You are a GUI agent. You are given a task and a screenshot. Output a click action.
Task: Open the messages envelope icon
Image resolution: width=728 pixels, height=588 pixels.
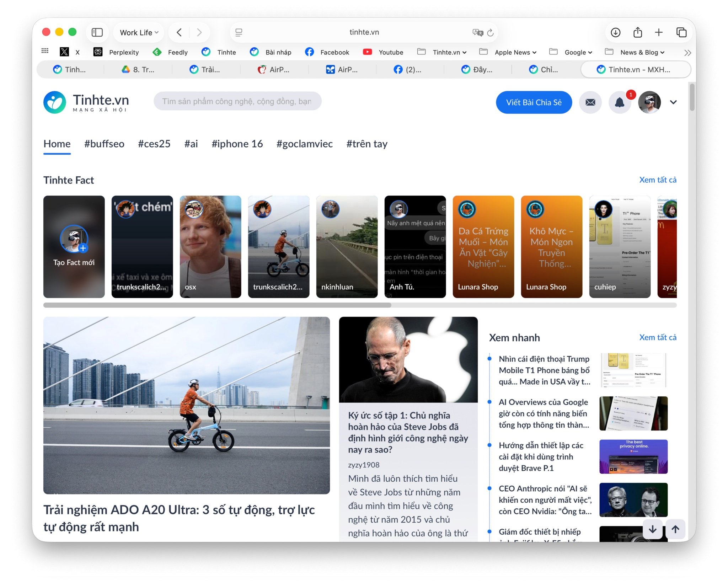coord(590,102)
